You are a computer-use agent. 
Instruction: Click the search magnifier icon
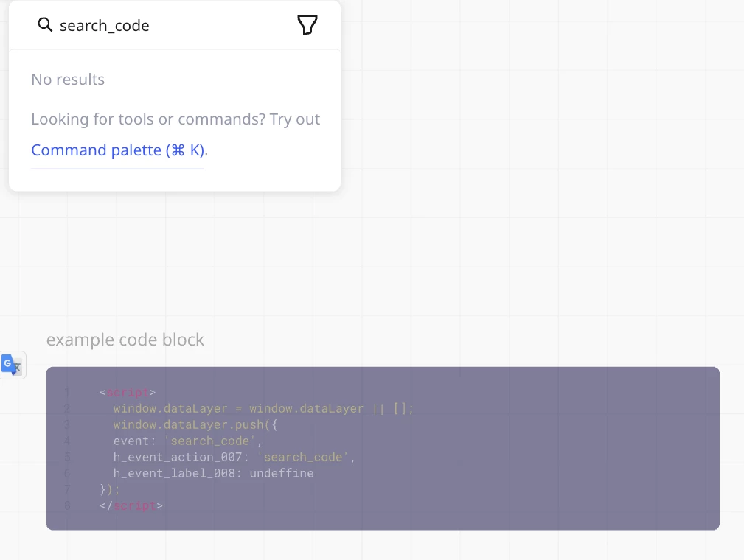[44, 24]
